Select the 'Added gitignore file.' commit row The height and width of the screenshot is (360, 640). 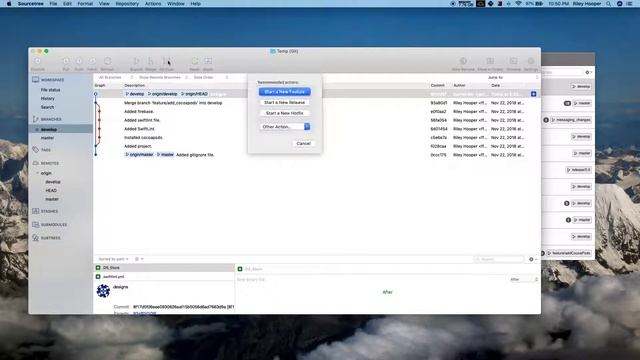pos(316,155)
